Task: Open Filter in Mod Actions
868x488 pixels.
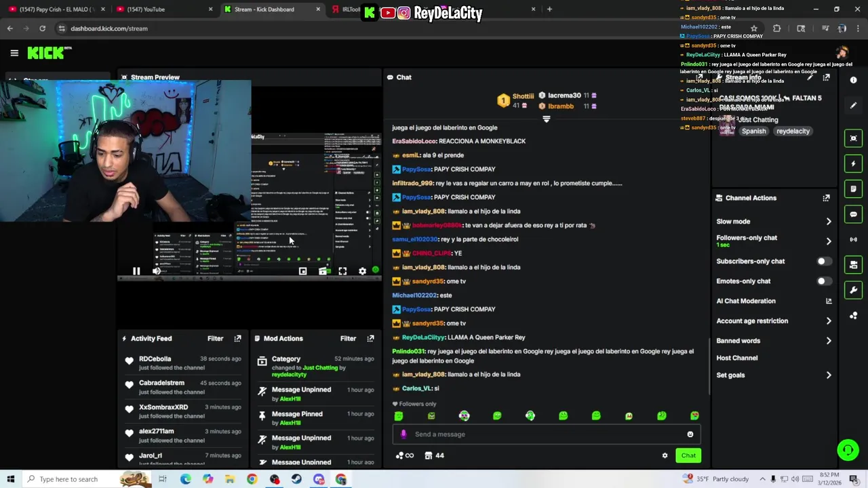Action: pyautogui.click(x=348, y=338)
